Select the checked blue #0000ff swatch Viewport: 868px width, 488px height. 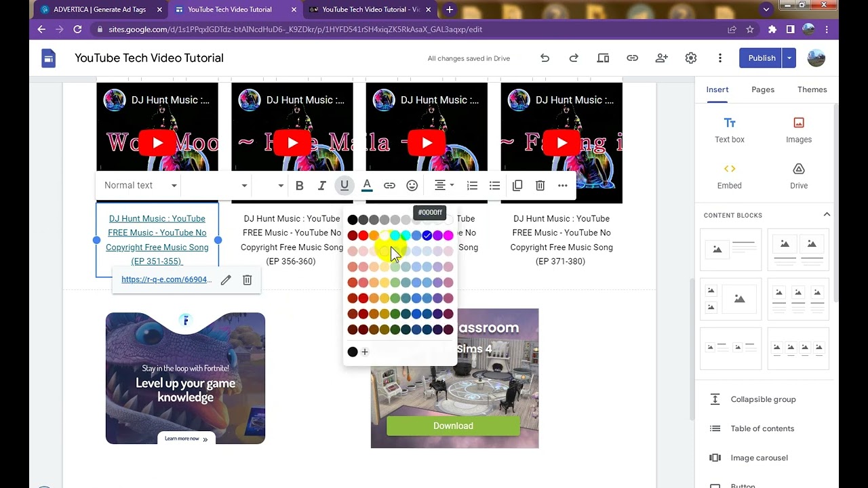click(x=427, y=235)
